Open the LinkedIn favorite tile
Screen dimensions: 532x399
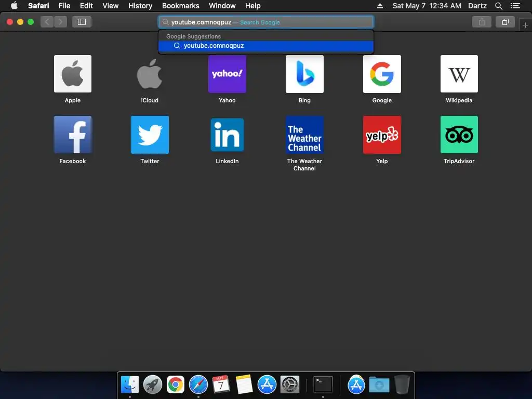227,135
